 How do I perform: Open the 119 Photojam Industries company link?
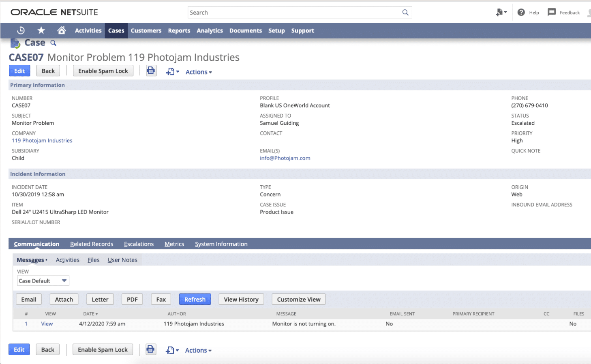(x=42, y=140)
